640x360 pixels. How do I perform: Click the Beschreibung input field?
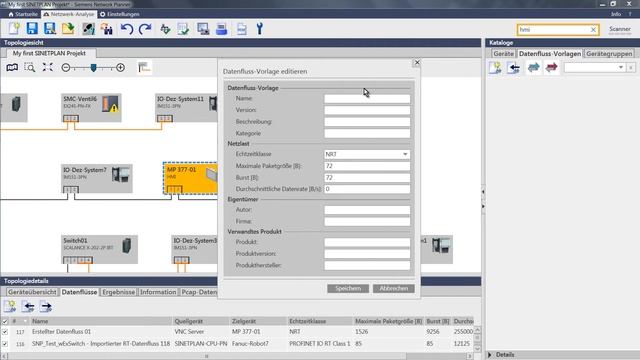[x=367, y=122]
